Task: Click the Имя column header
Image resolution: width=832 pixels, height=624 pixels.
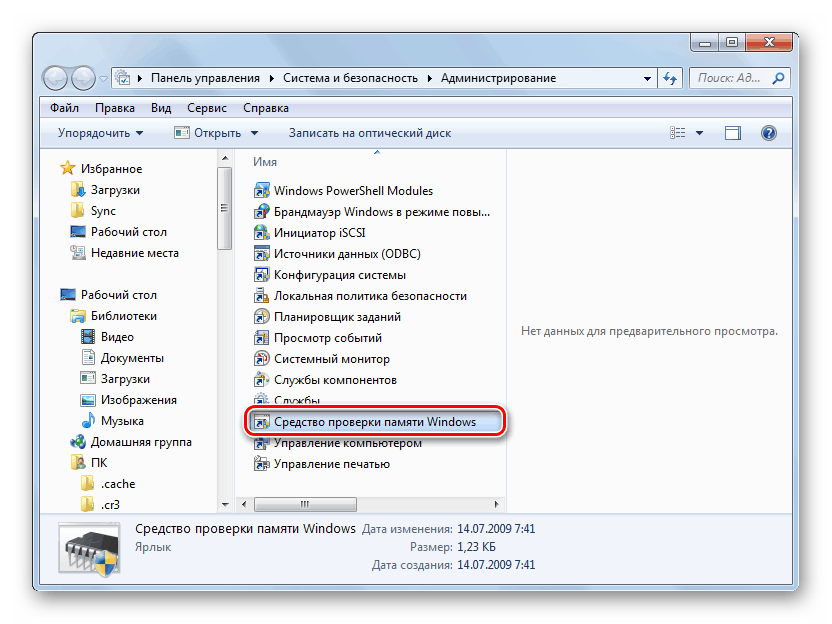Action: (x=264, y=162)
